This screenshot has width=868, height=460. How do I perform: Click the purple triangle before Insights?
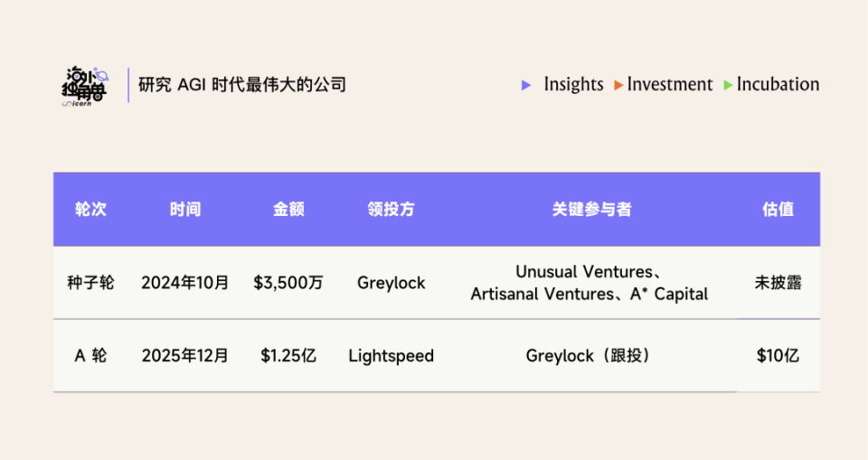[526, 85]
